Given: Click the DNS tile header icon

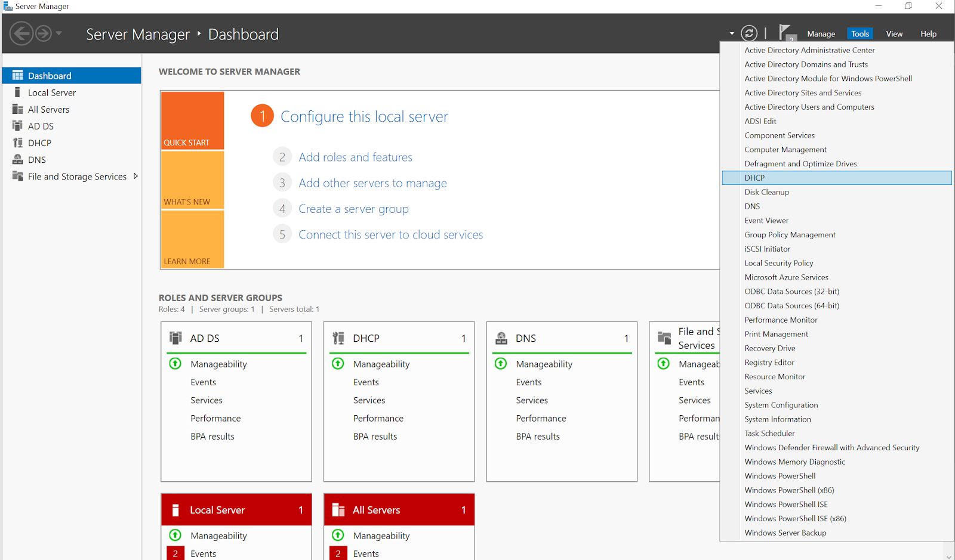Looking at the screenshot, I should 501,338.
